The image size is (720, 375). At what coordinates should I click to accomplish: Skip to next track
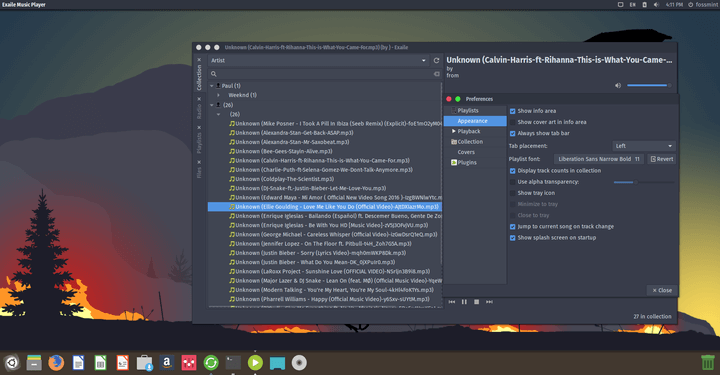pyautogui.click(x=489, y=302)
